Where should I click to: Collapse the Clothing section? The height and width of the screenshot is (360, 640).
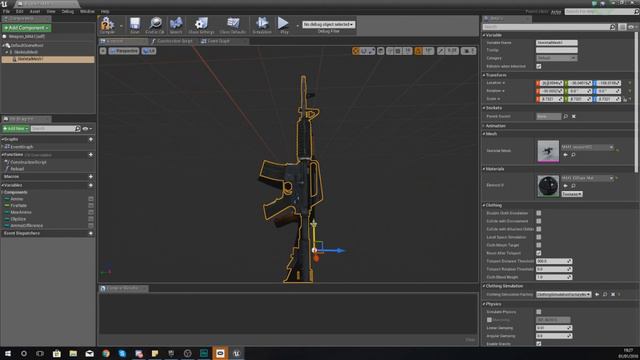[484, 205]
